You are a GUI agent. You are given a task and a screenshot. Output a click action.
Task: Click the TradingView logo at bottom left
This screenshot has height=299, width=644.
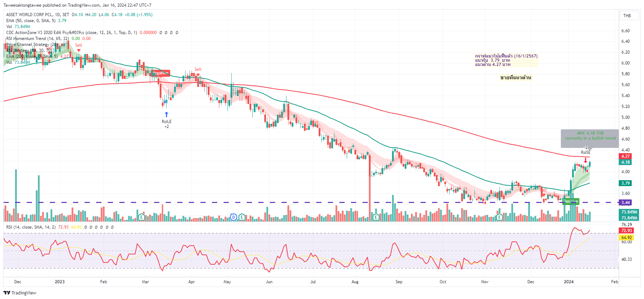click(20, 293)
